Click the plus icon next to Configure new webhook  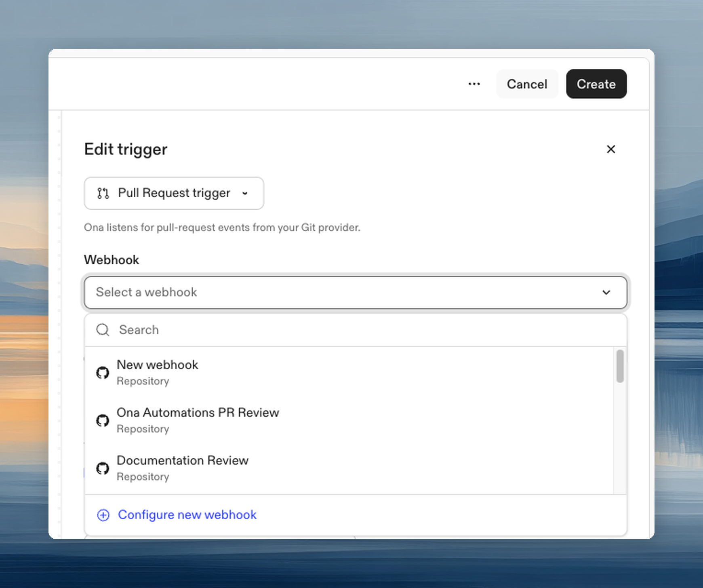pos(103,515)
